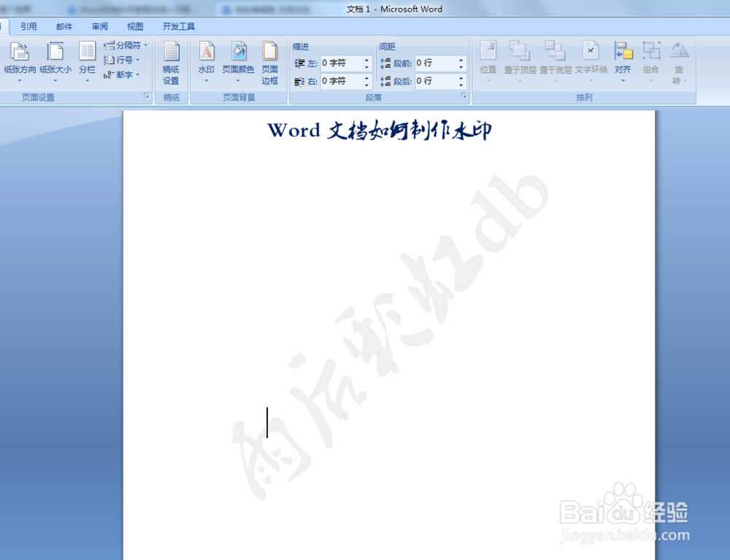Switch to the 引用 ribbon tab
This screenshot has height=560, width=730.
28,26
